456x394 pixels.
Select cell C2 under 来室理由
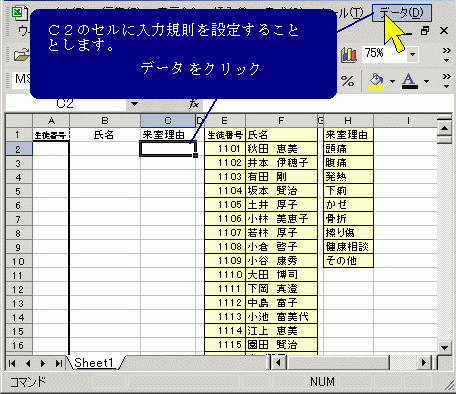(168, 149)
